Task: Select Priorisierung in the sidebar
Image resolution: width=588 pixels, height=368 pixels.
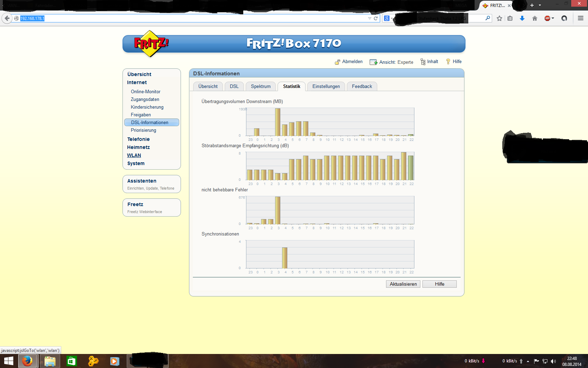Action: pyautogui.click(x=143, y=130)
